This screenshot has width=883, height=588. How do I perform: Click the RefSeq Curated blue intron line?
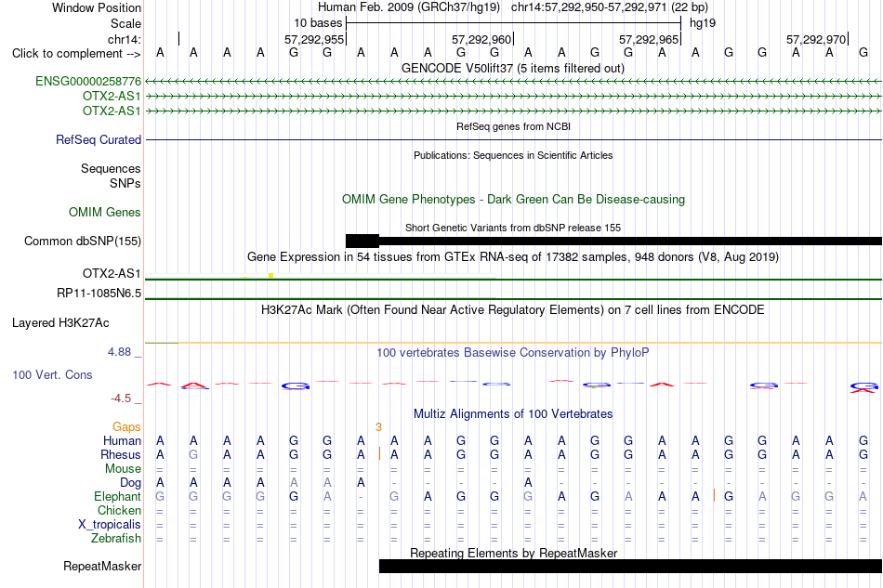[514, 139]
